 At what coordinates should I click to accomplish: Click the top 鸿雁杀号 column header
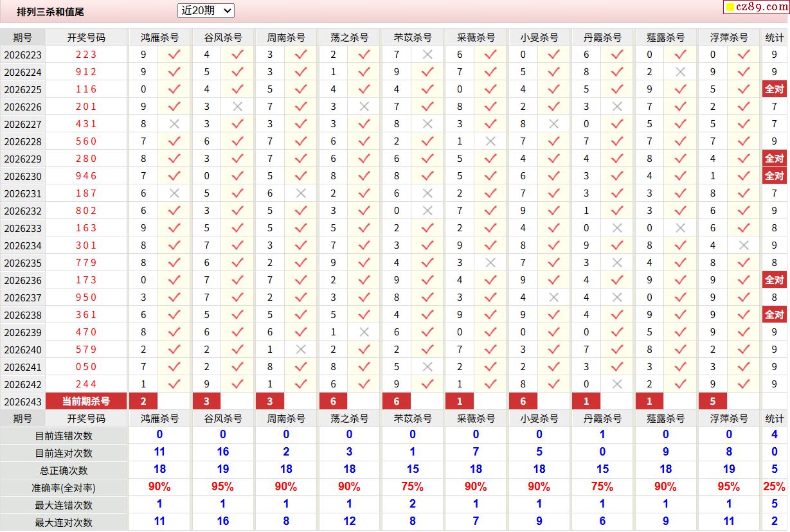coord(159,37)
